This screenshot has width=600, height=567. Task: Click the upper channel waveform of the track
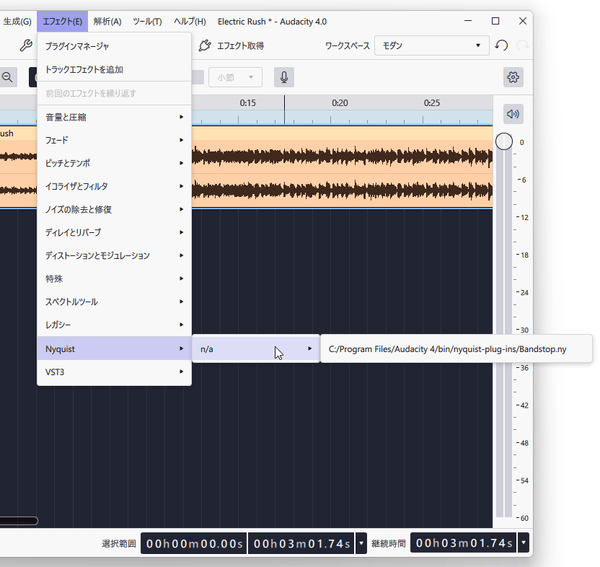(x=342, y=156)
